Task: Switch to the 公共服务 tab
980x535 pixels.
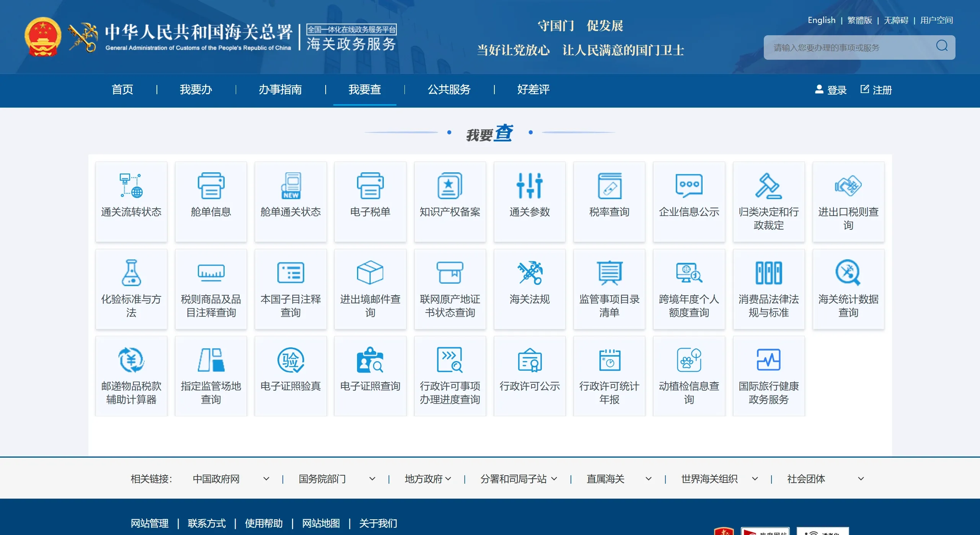Action: click(x=449, y=90)
